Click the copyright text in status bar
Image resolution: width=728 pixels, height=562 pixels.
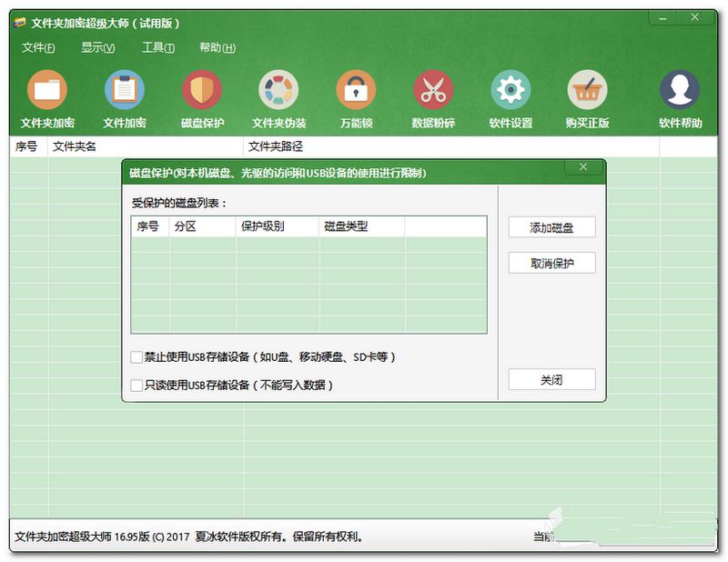click(x=188, y=537)
